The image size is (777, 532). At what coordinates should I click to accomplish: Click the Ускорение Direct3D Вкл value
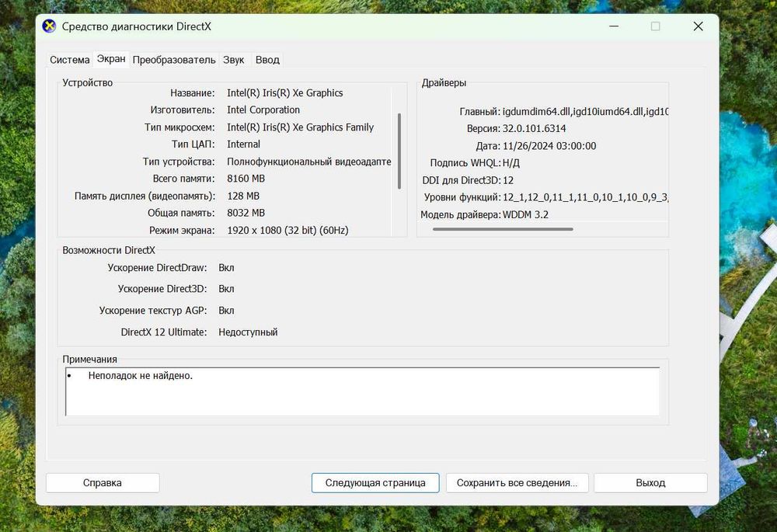226,289
